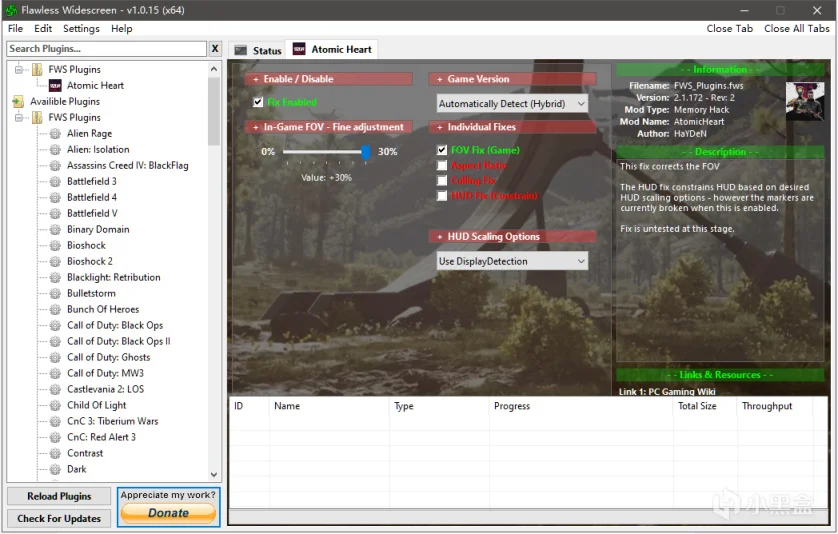The height and width of the screenshot is (534, 838).
Task: Click the In-Game FOV slider handle
Action: (x=366, y=152)
